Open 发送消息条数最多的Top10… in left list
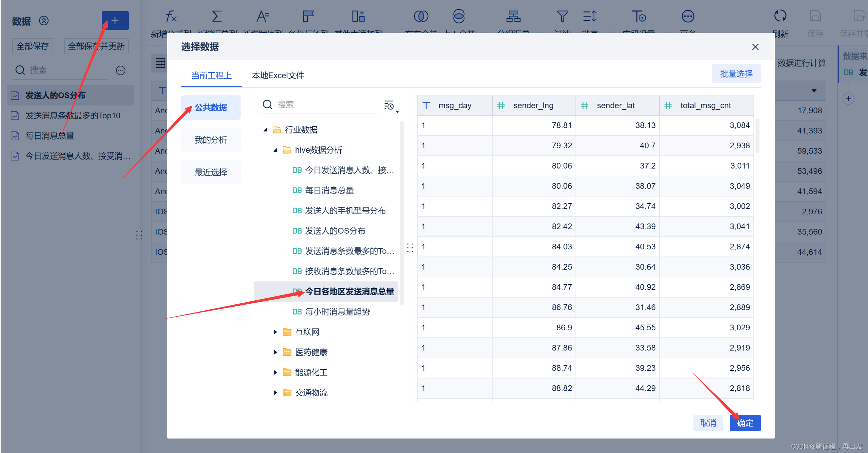The width and height of the screenshot is (868, 453). pyautogui.click(x=70, y=116)
